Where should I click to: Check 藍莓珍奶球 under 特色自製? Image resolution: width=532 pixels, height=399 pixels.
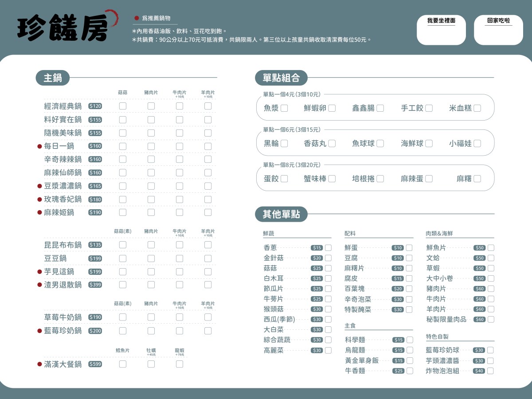tap(490, 350)
